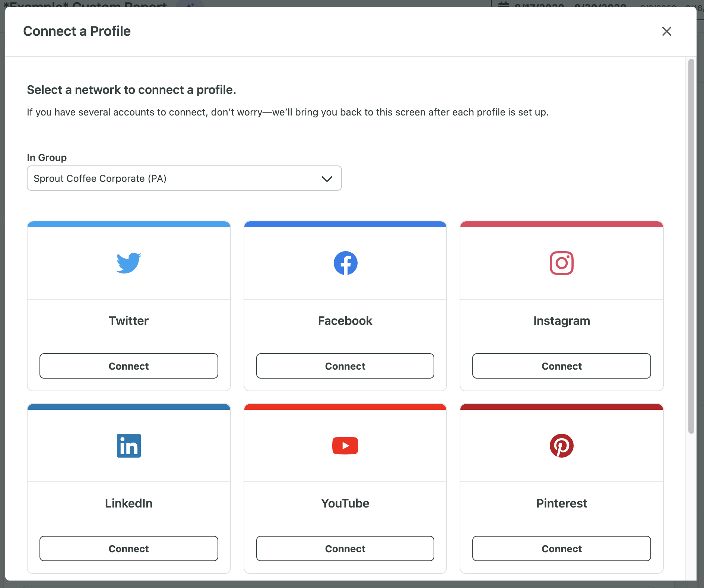This screenshot has width=704, height=588.
Task: Connect an Instagram profile
Action: tap(562, 366)
